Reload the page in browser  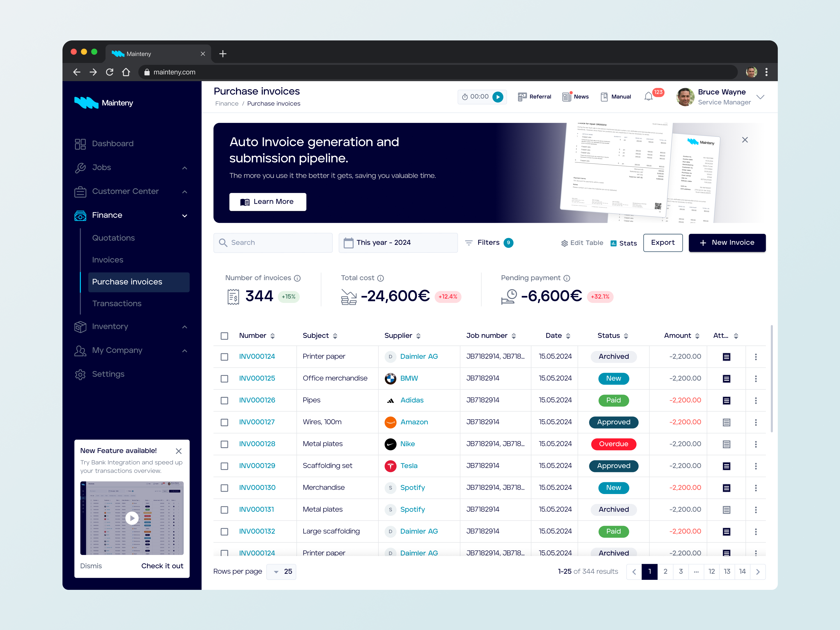tap(109, 72)
